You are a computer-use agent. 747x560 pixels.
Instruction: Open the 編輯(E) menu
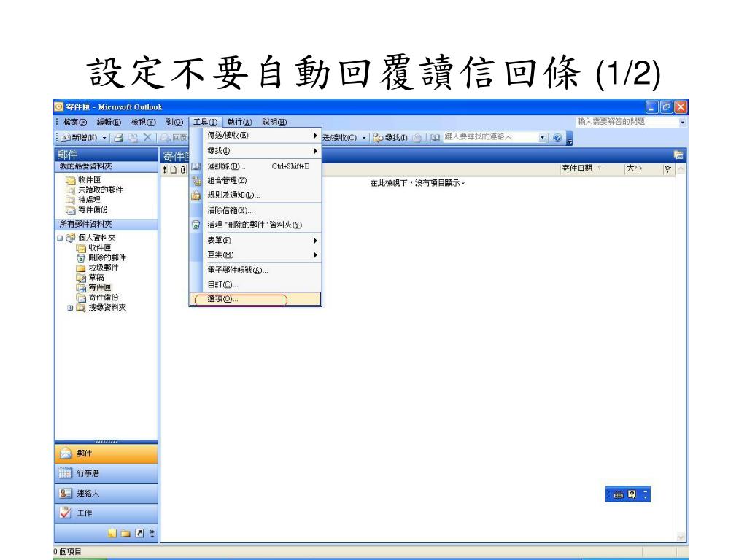tap(109, 122)
